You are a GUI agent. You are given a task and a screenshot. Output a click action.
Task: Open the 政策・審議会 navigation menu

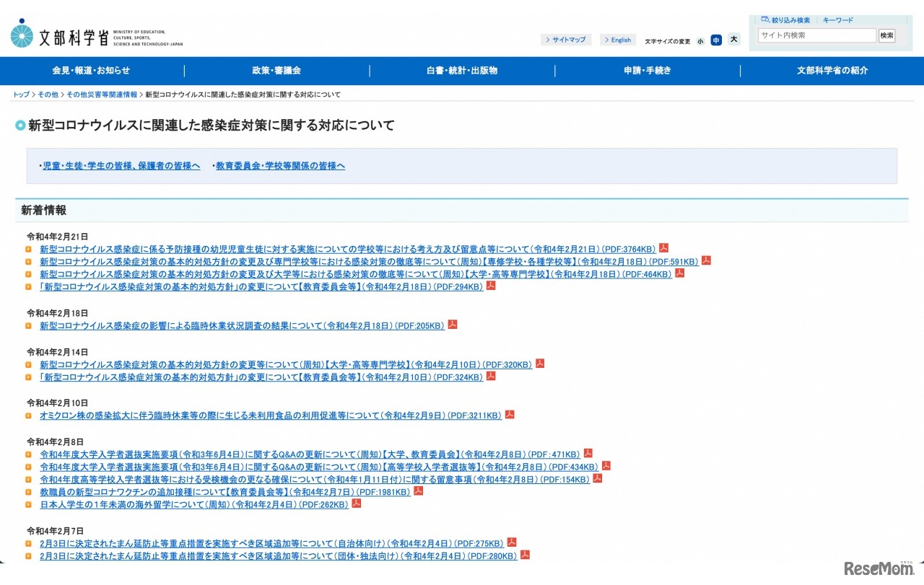click(275, 70)
